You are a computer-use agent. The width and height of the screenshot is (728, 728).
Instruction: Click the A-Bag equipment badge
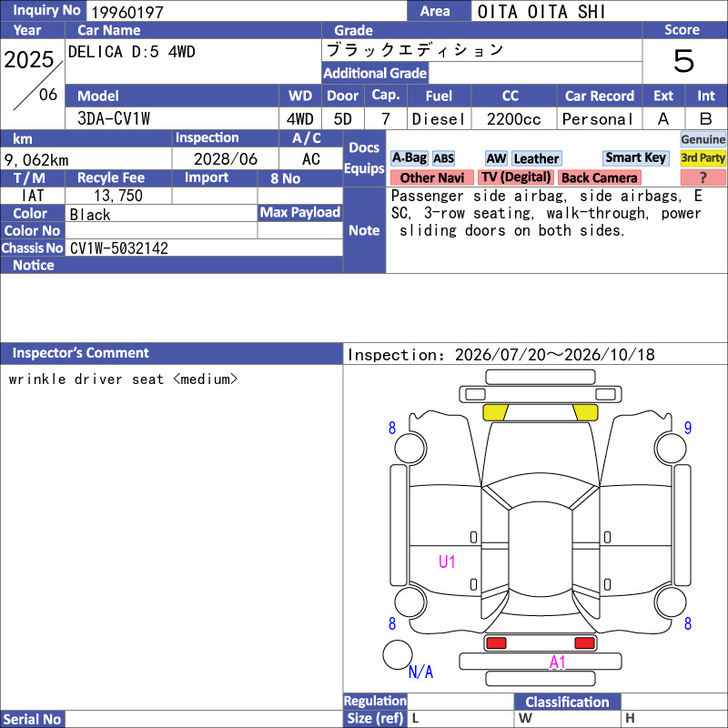tap(409, 158)
